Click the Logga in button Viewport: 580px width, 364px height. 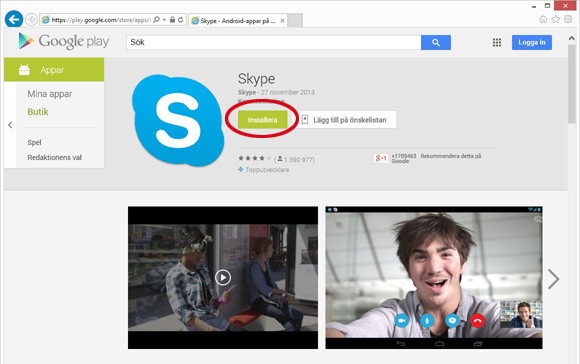coord(532,42)
